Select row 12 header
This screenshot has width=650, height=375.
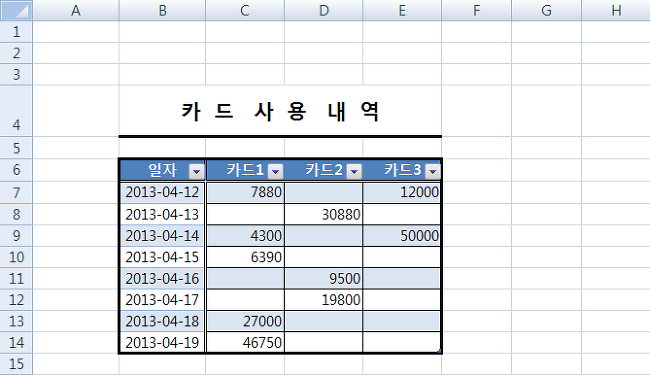pos(16,300)
